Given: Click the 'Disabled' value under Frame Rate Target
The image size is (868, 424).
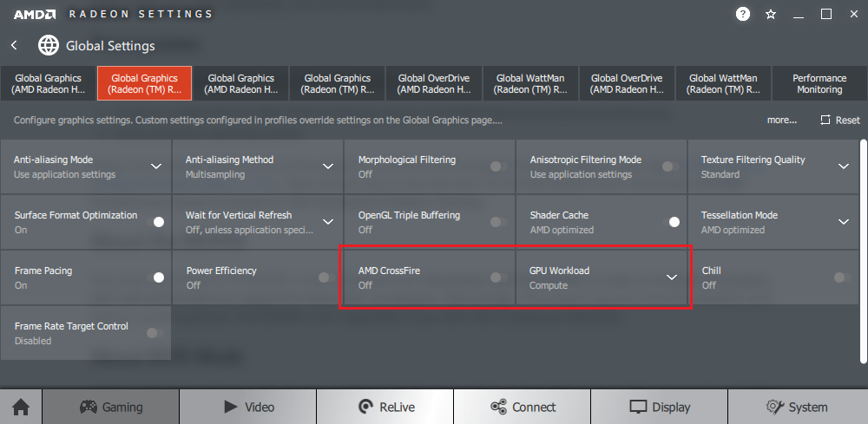Looking at the screenshot, I should click(33, 341).
